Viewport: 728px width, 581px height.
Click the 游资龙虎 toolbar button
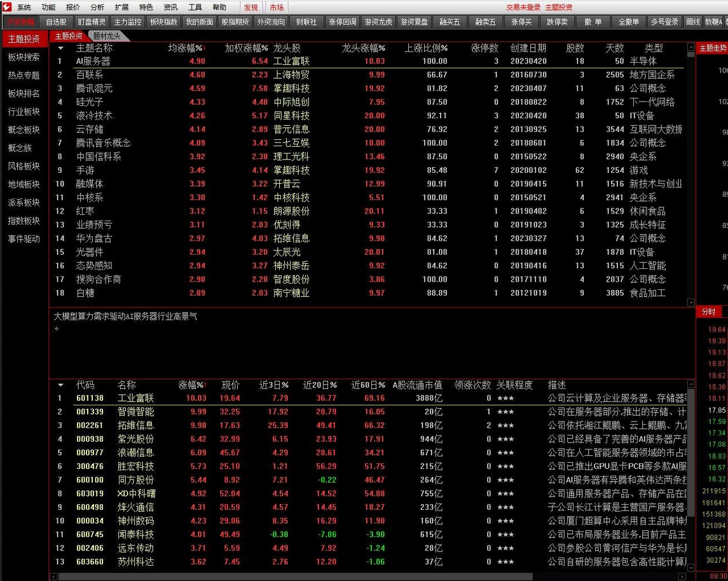click(x=378, y=22)
